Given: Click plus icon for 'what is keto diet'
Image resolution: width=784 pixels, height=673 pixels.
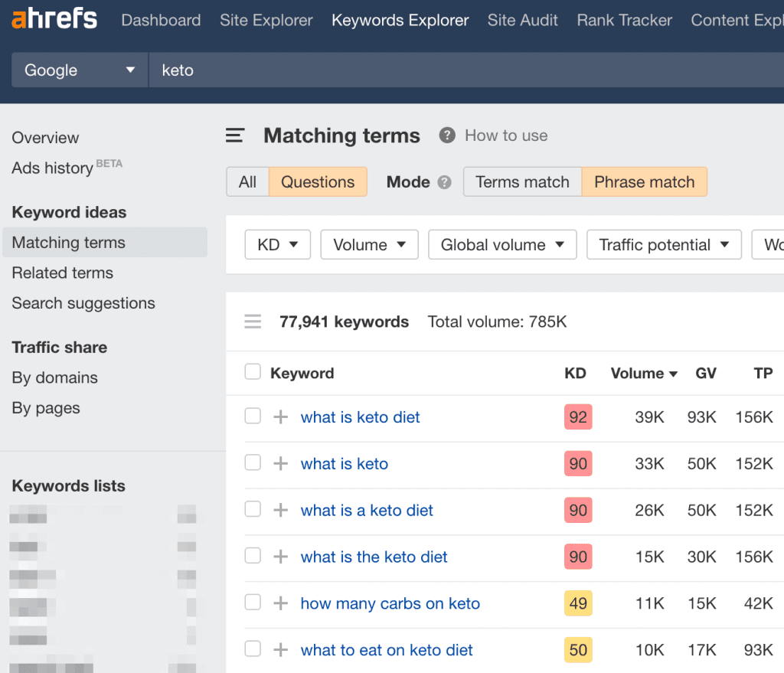Looking at the screenshot, I should click(x=281, y=417).
